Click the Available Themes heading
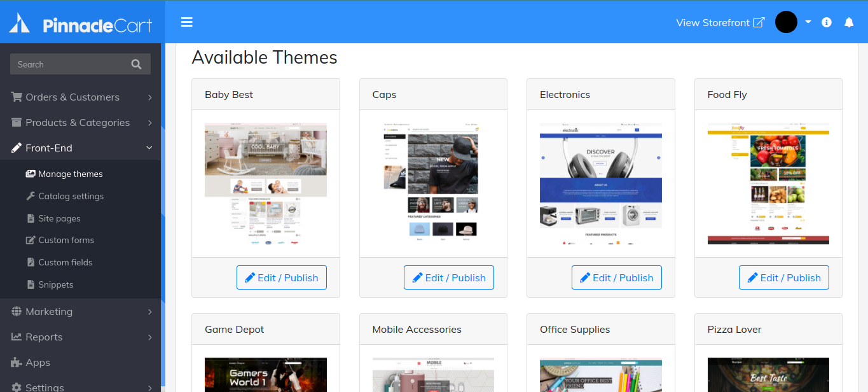The image size is (868, 392). (265, 57)
